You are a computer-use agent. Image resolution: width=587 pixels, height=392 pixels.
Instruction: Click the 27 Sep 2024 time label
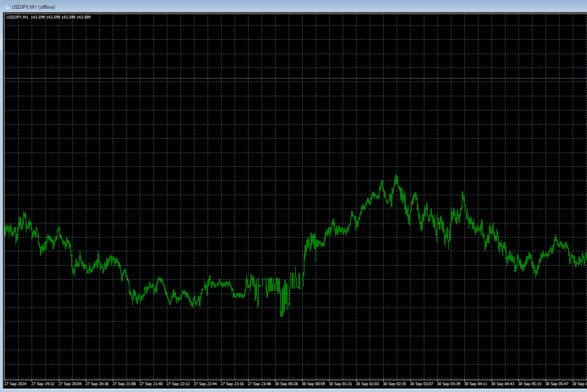pos(16,384)
